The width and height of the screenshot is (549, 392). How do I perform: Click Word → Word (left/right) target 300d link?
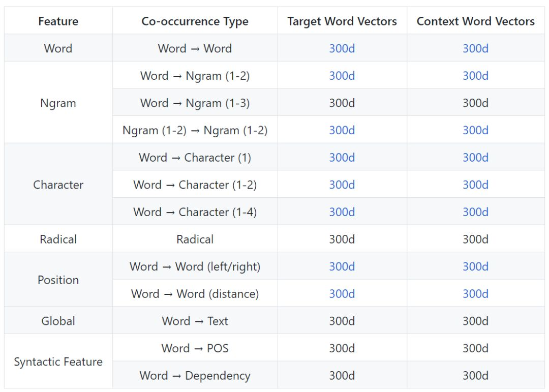click(342, 266)
